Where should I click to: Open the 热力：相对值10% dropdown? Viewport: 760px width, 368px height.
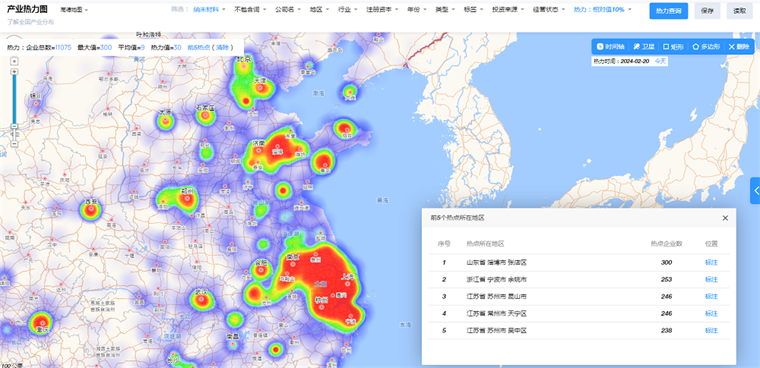602,10
